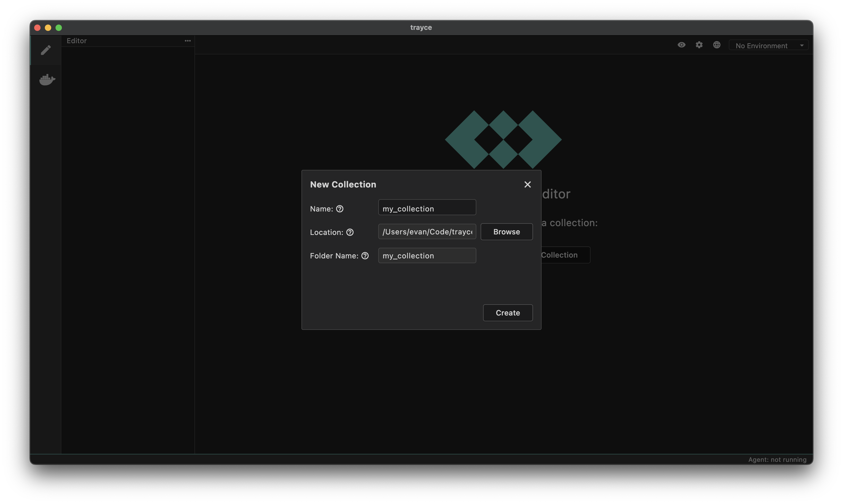Focus the Folder Name input field
This screenshot has height=504, width=843.
pos(427,255)
